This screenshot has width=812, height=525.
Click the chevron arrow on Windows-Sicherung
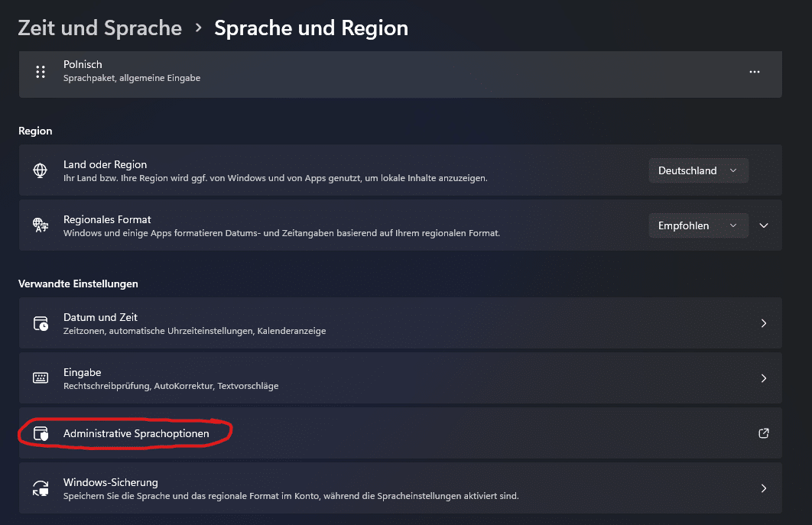763,488
